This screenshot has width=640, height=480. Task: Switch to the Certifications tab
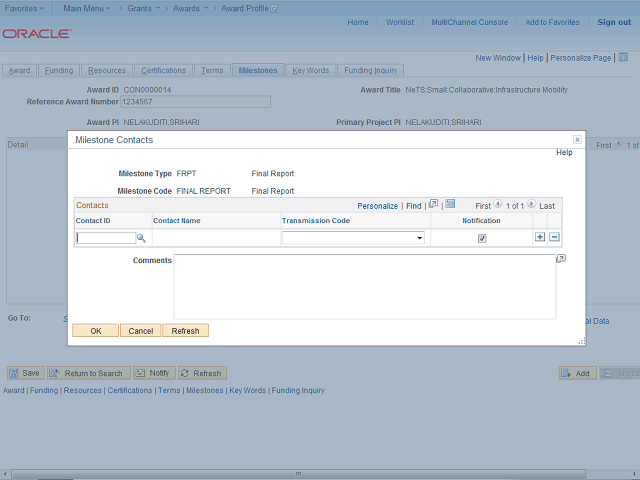pos(163,70)
